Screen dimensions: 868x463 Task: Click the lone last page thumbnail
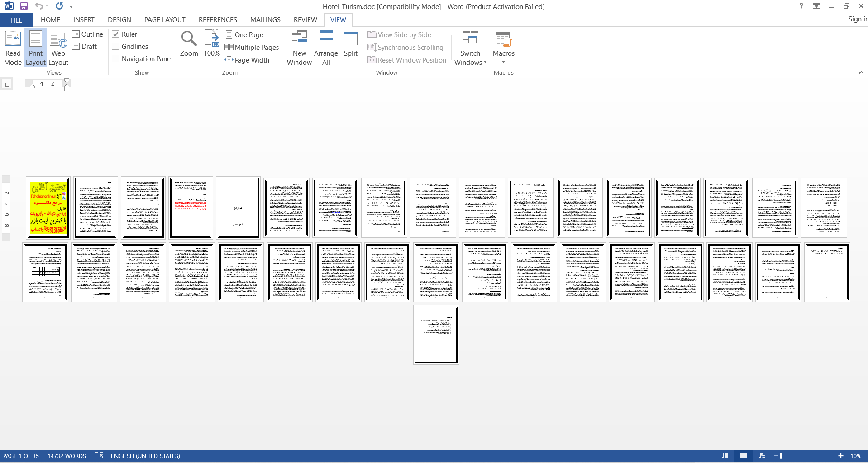coord(436,335)
